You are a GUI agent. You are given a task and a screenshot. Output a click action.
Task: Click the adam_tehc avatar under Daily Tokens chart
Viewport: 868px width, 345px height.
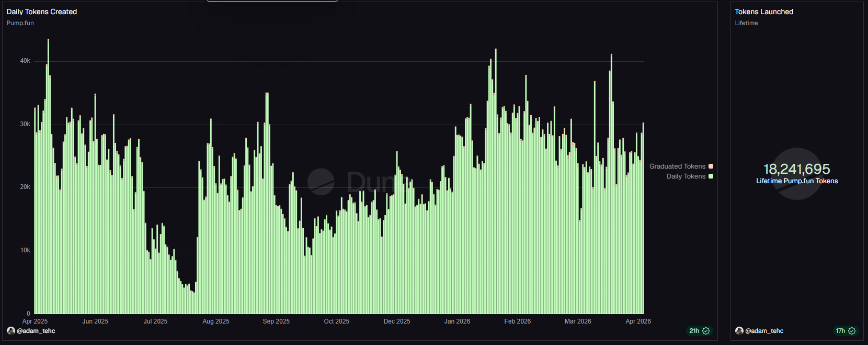tap(11, 331)
